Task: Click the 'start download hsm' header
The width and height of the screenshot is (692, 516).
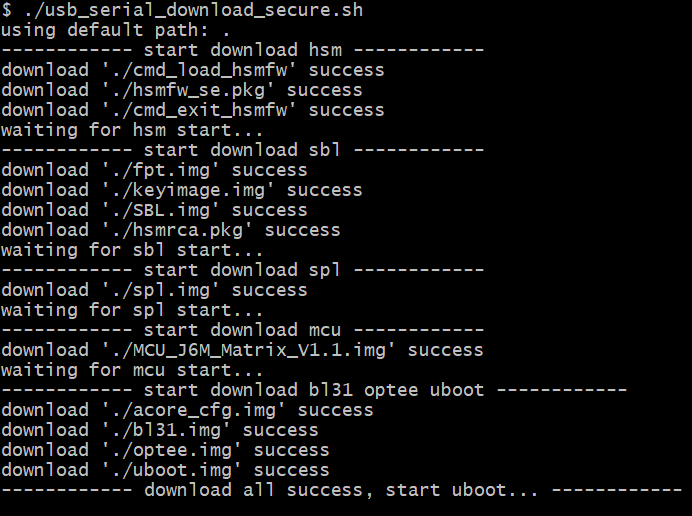Action: [242, 50]
